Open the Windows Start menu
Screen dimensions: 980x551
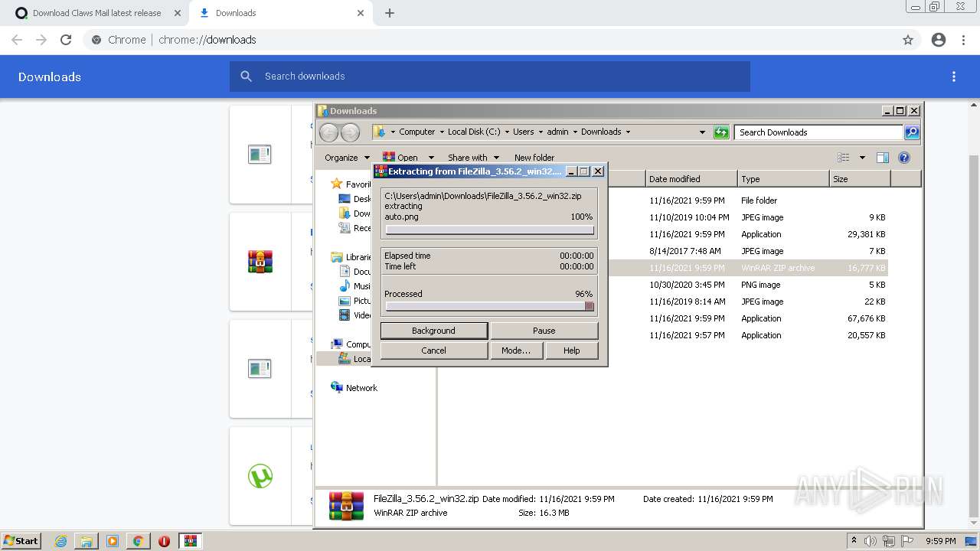pyautogui.click(x=21, y=540)
